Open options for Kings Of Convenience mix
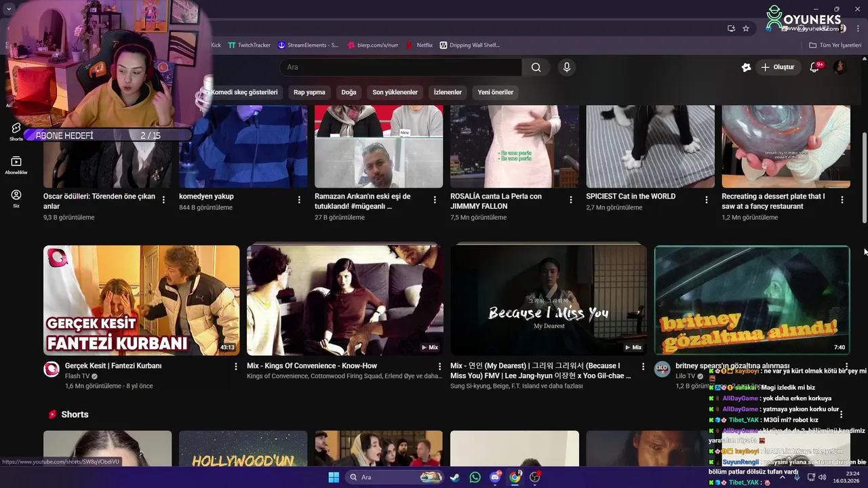868x488 pixels. point(439,367)
